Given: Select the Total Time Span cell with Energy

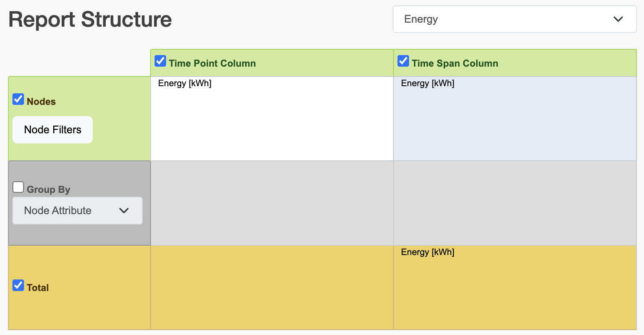Looking at the screenshot, I should coord(515,287).
